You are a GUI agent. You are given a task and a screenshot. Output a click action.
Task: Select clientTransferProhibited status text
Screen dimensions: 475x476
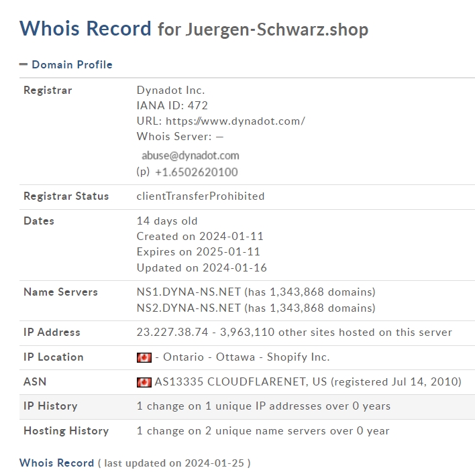(201, 196)
